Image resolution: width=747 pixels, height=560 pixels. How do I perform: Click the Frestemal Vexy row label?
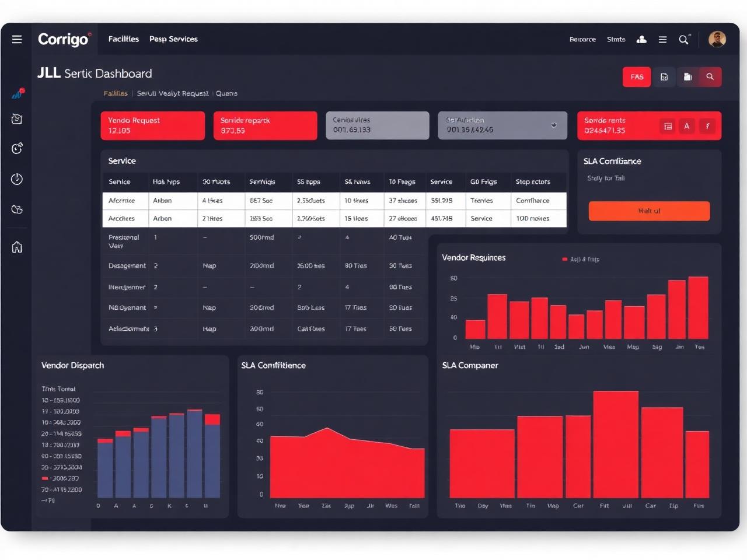coord(124,242)
